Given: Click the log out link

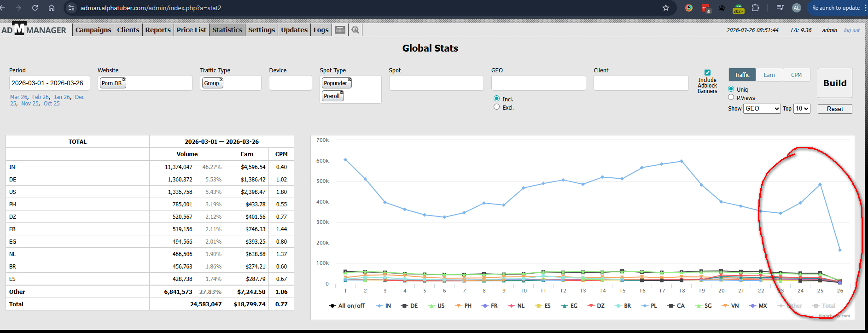Looking at the screenshot, I should point(851,30).
